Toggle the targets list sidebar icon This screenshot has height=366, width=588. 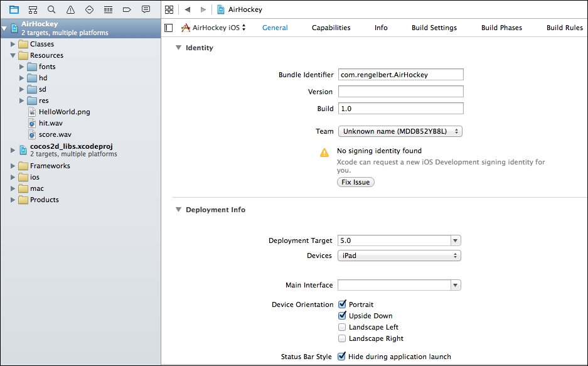(169, 28)
